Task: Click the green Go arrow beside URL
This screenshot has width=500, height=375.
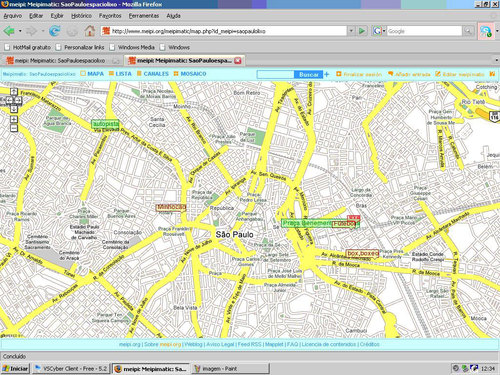Action: pyautogui.click(x=362, y=31)
